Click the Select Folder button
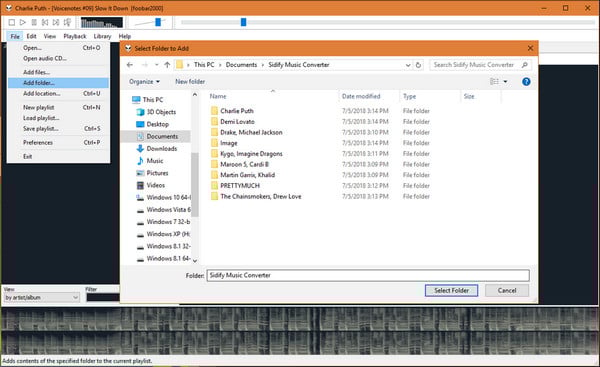The image size is (600, 367). tap(451, 290)
